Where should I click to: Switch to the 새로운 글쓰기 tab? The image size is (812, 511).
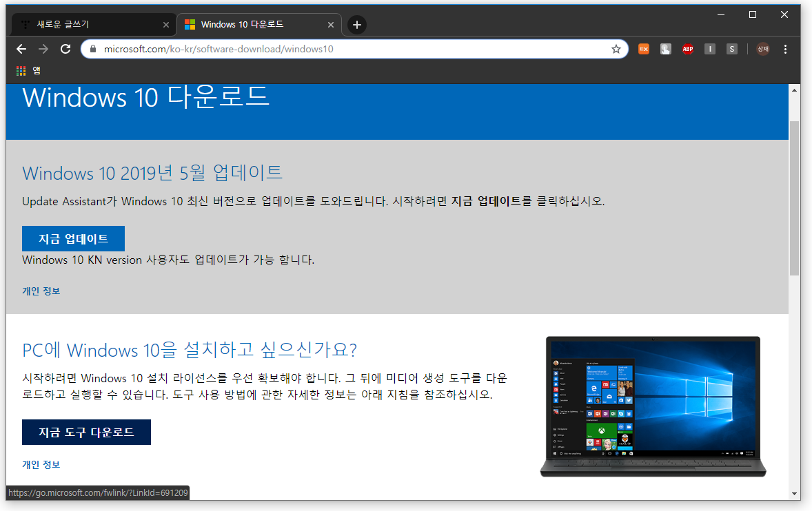pos(94,25)
